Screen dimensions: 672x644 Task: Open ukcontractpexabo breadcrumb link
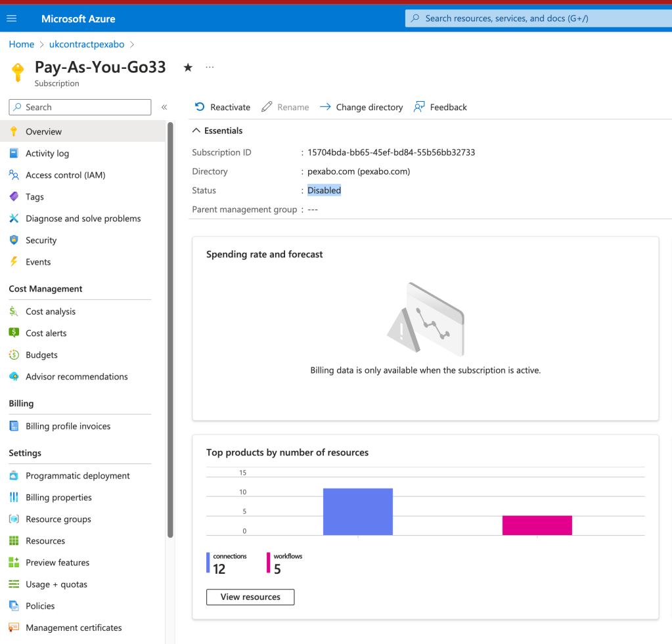(x=87, y=44)
